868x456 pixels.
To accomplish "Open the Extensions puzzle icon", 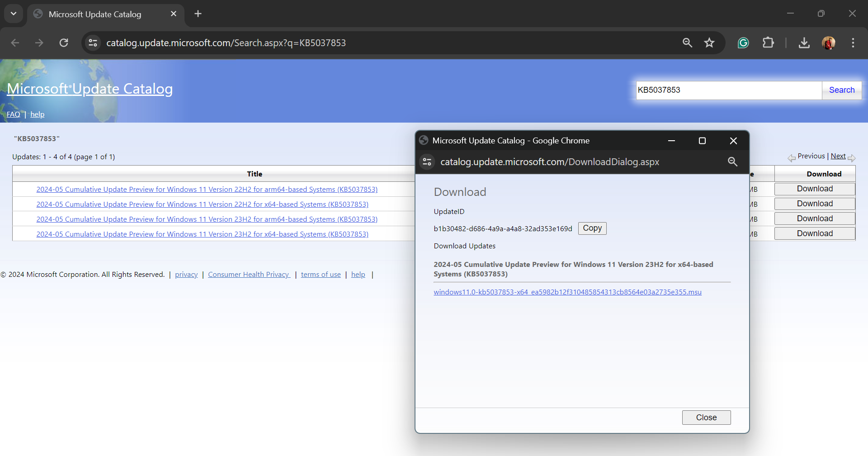I will 768,43.
